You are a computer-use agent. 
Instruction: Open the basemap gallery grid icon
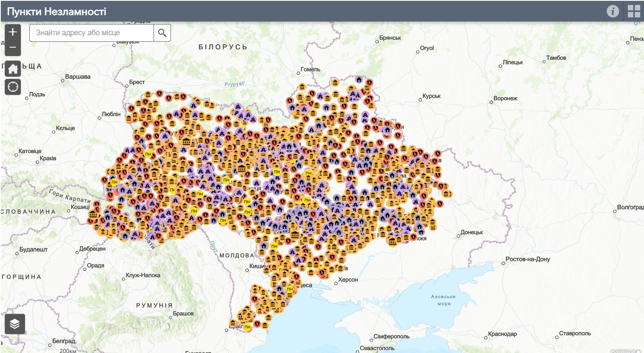[634, 11]
